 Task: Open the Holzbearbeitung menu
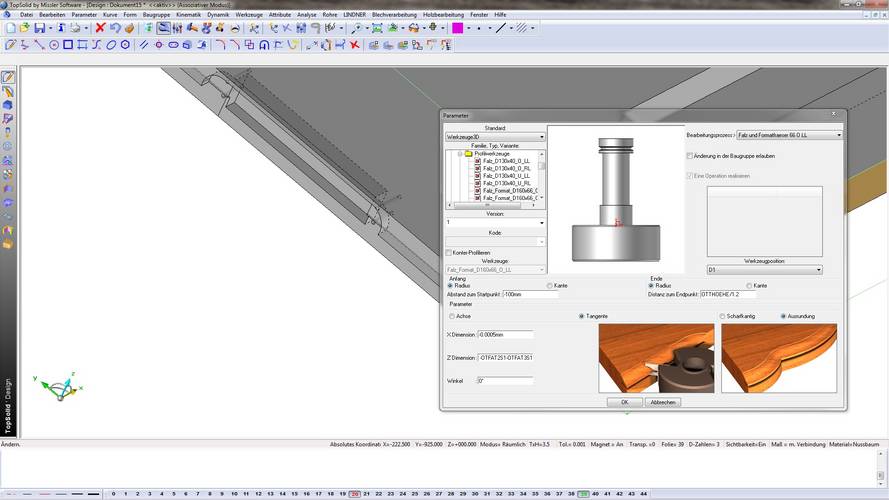click(x=443, y=15)
